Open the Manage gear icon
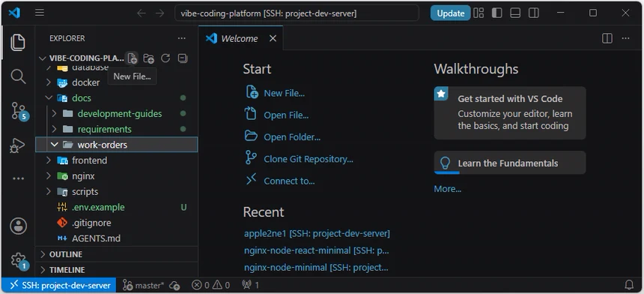Viewport: 644px width, 294px height. pyautogui.click(x=19, y=260)
